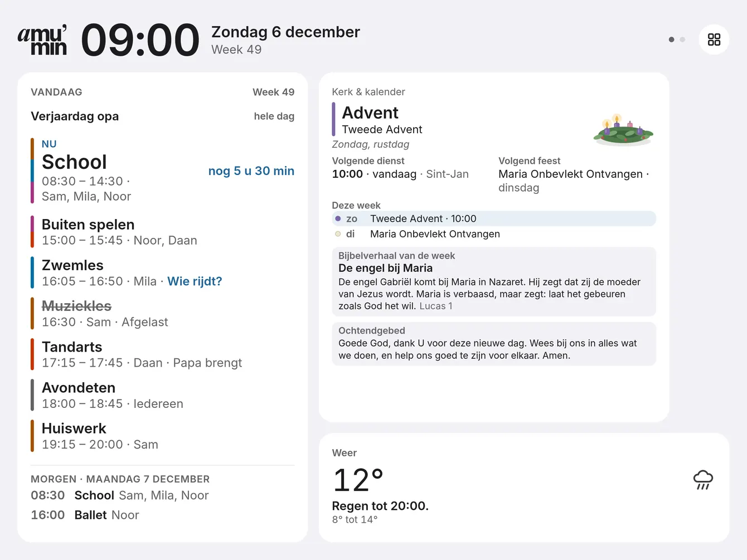Viewport: 747px width, 560px height.
Task: Open the grid layout menu icon
Action: [x=714, y=40]
